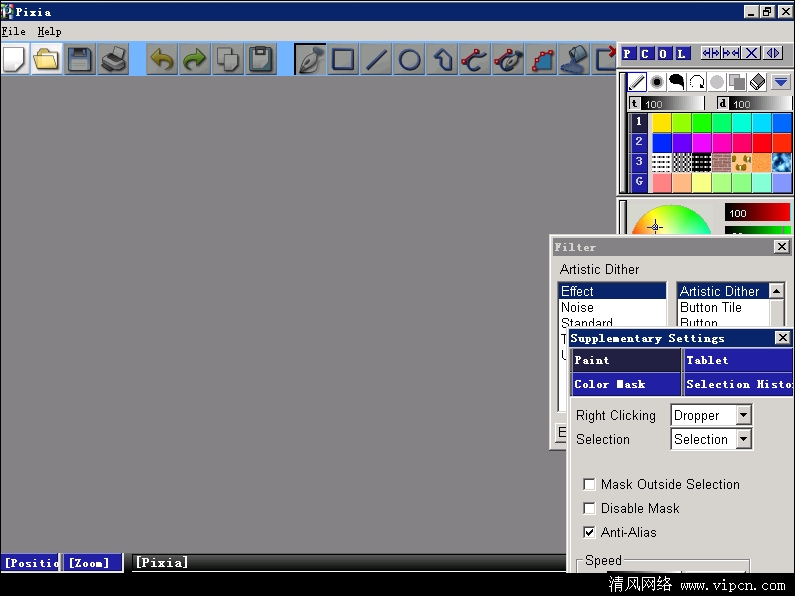Tick the Disable Mask checkbox
Image resolution: width=795 pixels, height=596 pixels.
[590, 508]
